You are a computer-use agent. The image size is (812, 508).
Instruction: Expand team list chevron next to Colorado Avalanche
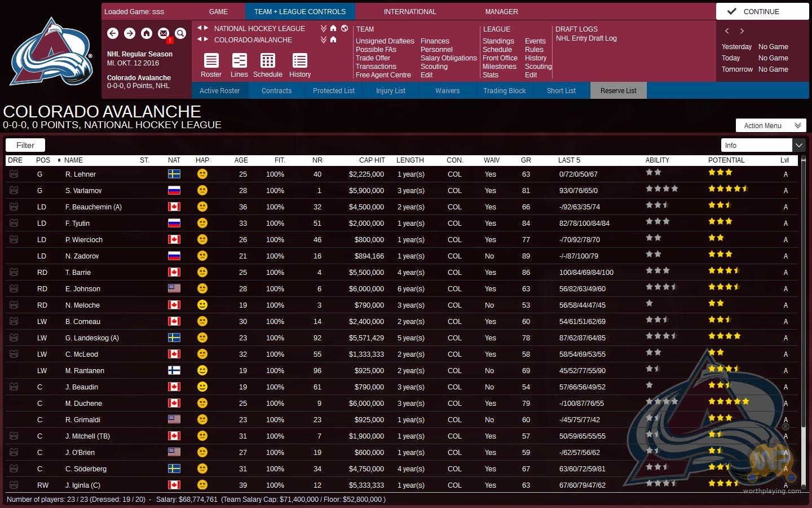(x=324, y=40)
